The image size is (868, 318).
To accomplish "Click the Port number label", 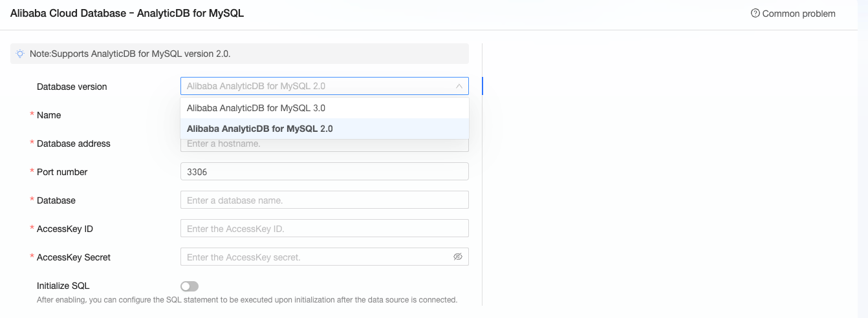I will click(62, 172).
